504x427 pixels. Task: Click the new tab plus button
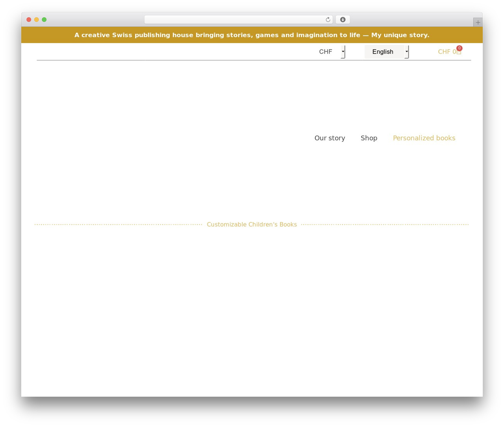(x=478, y=22)
